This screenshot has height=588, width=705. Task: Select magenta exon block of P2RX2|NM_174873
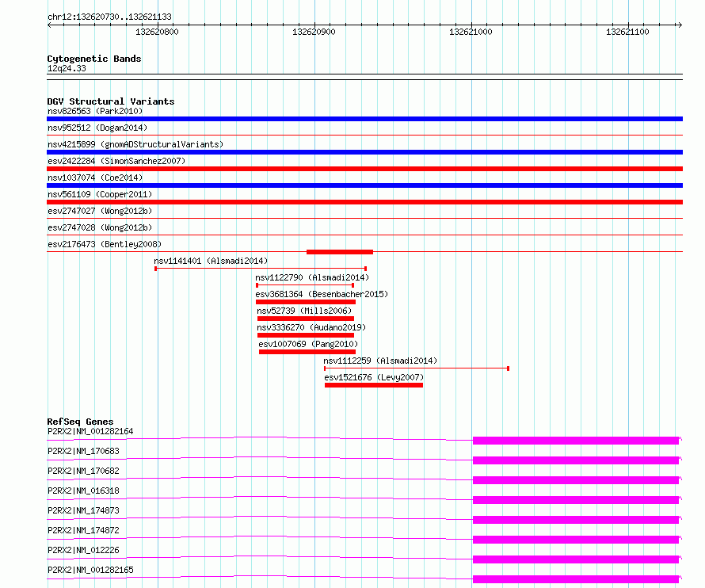tap(576, 520)
